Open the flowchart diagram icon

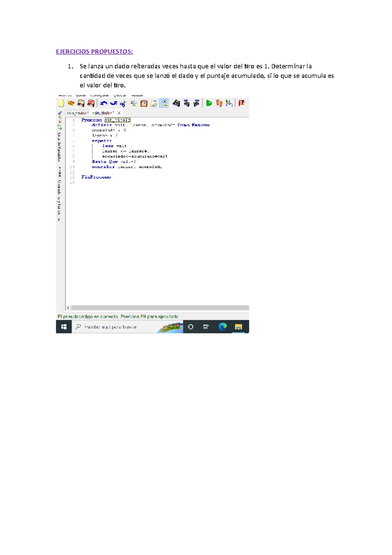tap(229, 104)
